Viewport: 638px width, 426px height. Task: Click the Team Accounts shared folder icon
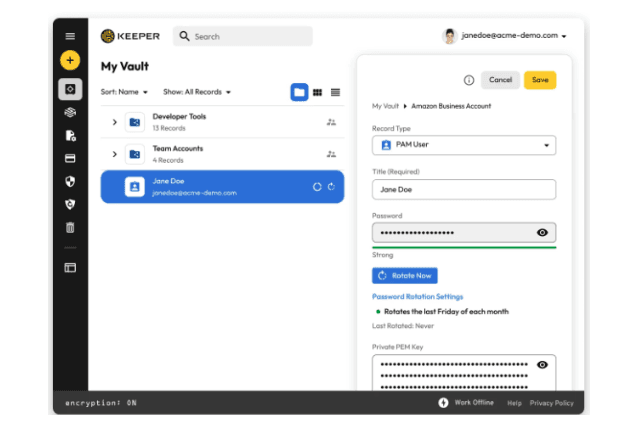135,154
